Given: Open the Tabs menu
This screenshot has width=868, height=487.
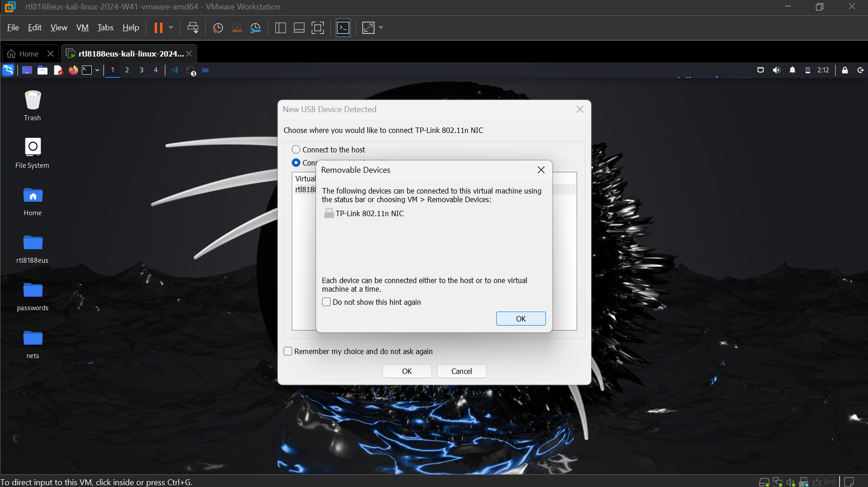Looking at the screenshot, I should 105,28.
